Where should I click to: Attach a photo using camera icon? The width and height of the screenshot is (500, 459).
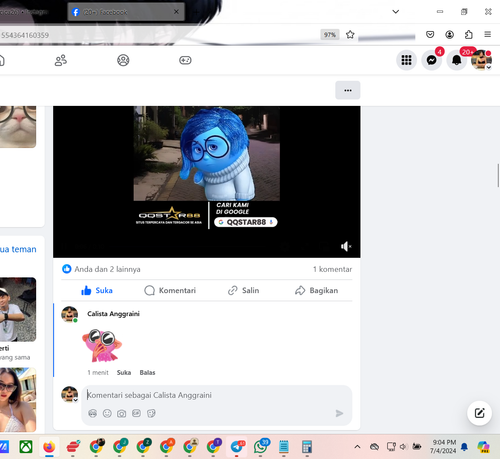(x=122, y=414)
